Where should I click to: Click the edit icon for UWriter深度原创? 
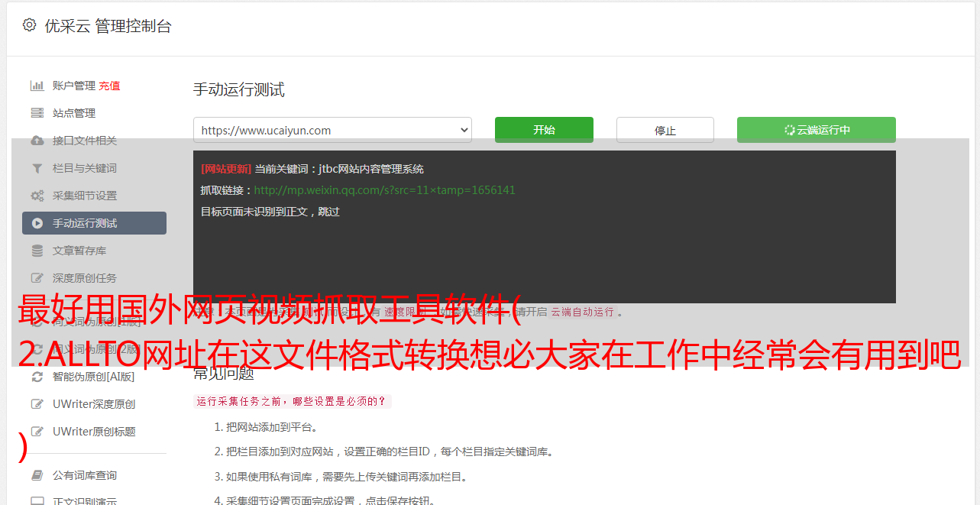(x=37, y=404)
